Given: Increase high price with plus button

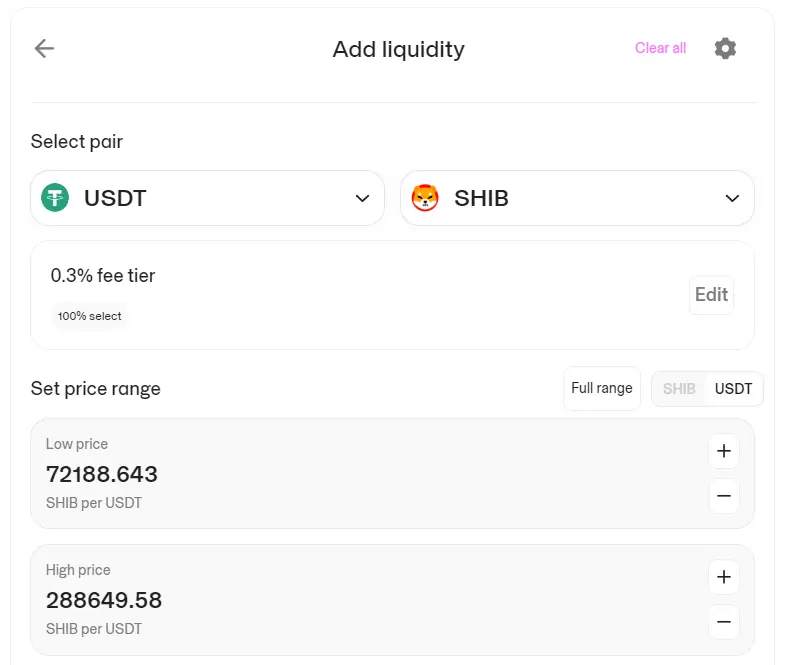Looking at the screenshot, I should 724,577.
